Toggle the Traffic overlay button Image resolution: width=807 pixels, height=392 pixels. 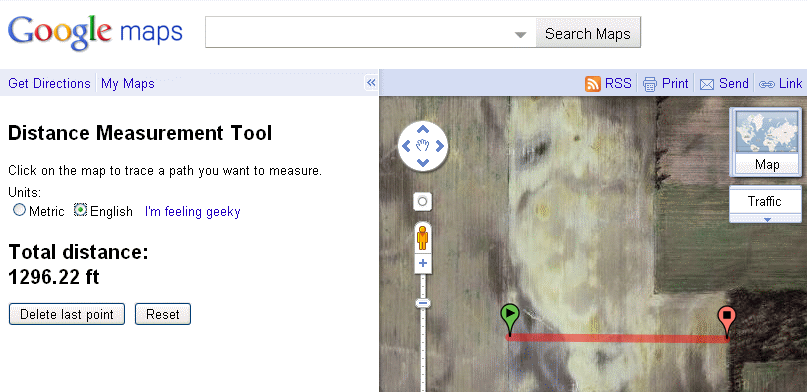pyautogui.click(x=765, y=201)
